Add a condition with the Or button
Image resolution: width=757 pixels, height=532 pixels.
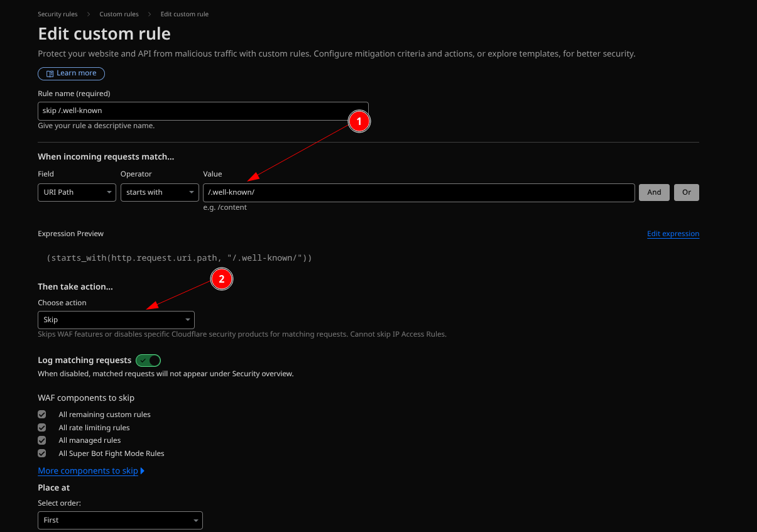[686, 192]
